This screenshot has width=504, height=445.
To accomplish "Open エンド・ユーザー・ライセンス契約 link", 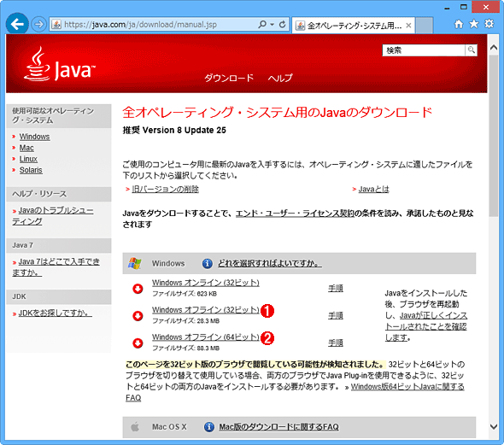I will click(295, 214).
